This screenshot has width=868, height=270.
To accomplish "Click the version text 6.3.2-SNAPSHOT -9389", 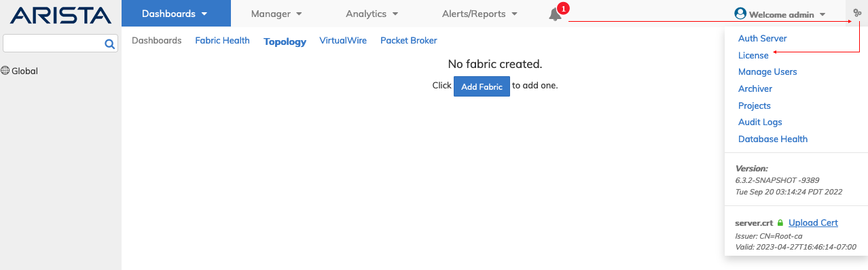I will coord(777,180).
